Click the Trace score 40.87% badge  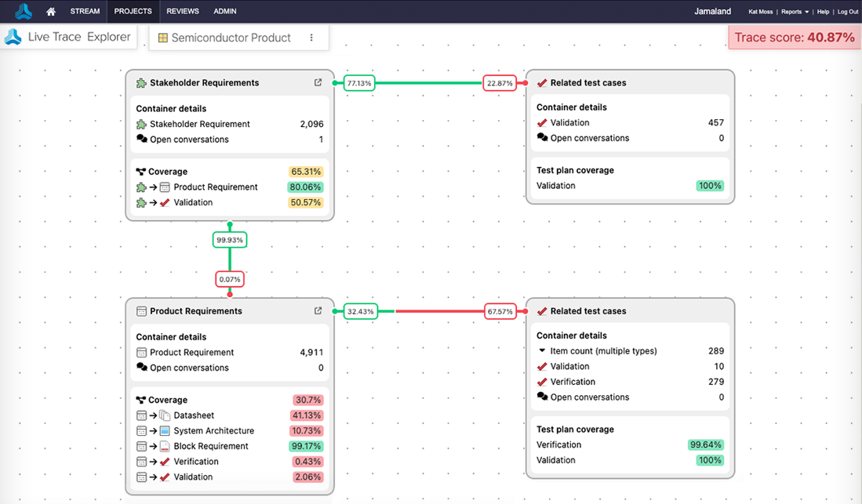click(x=794, y=38)
